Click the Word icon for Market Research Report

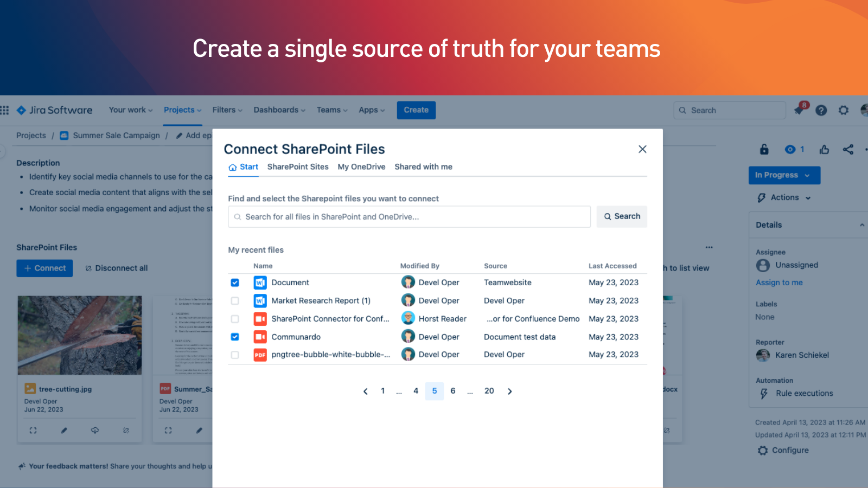260,300
